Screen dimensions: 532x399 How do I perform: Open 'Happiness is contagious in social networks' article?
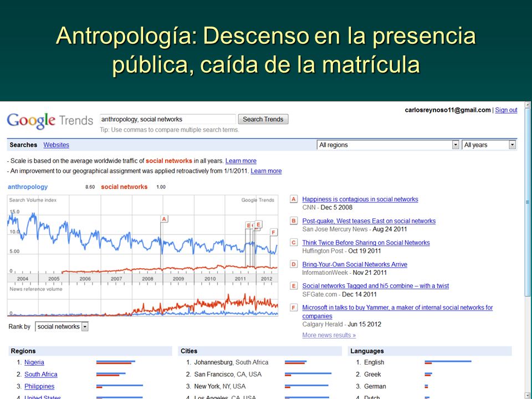pyautogui.click(x=360, y=199)
